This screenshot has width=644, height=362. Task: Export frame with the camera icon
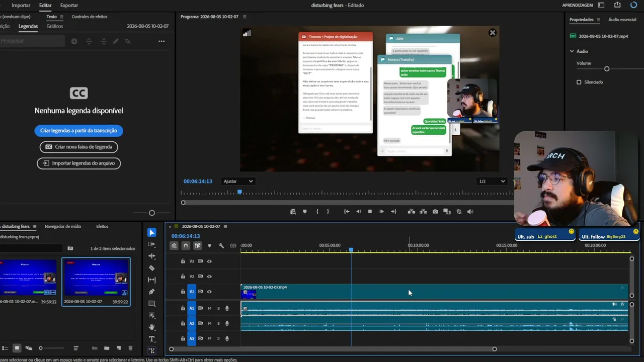(x=435, y=212)
